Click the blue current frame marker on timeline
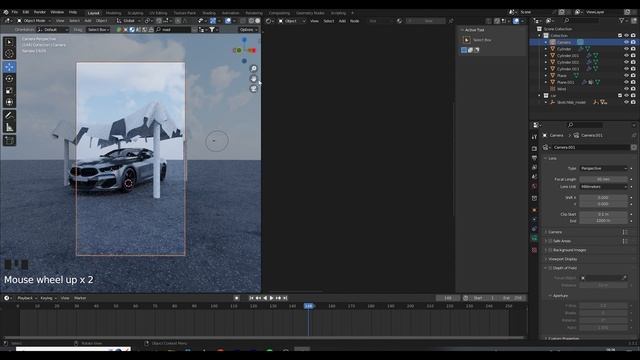This screenshot has height=360, width=640. pyautogui.click(x=309, y=306)
